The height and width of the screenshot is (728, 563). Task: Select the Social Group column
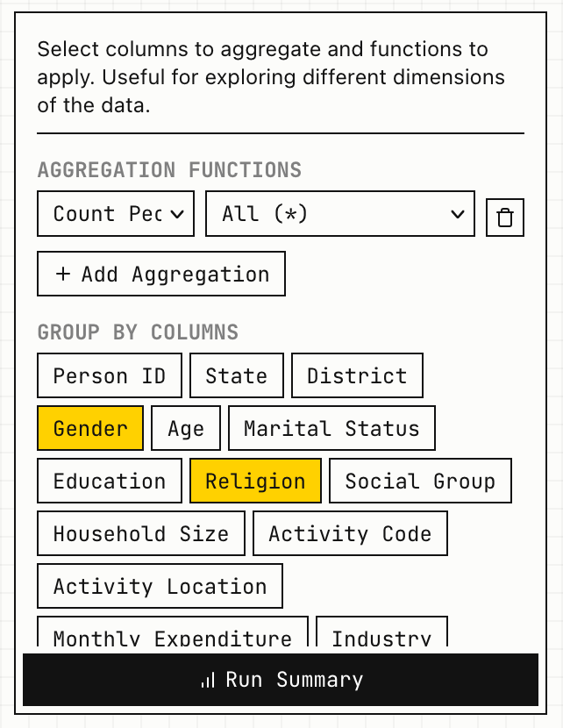420,482
